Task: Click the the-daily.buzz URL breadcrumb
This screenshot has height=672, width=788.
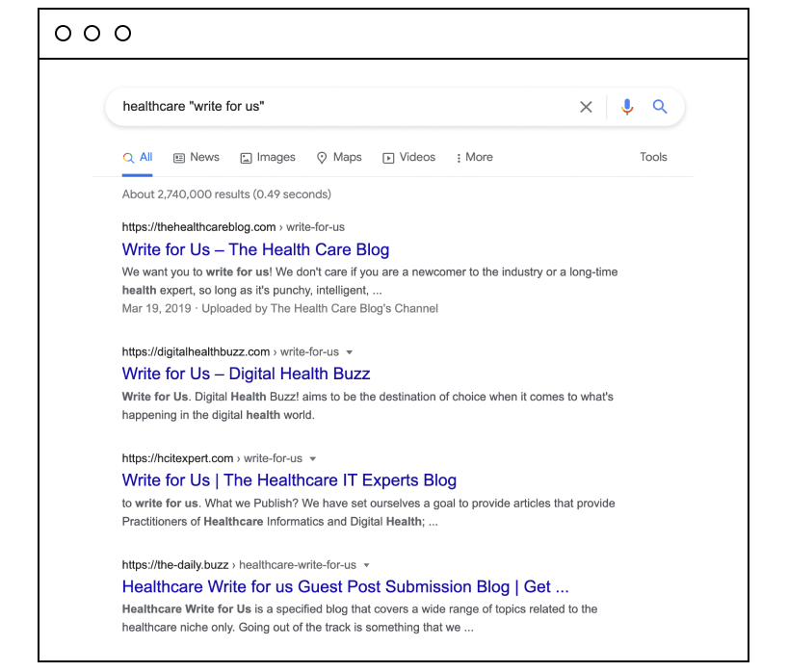Action: coord(239,565)
